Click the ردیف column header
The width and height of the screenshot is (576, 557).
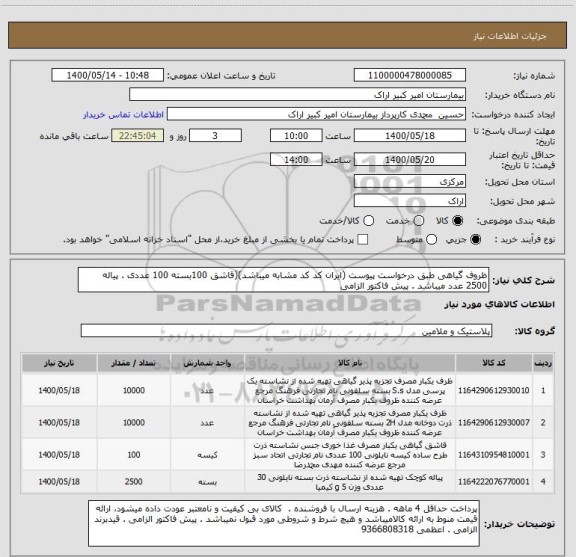point(543,363)
